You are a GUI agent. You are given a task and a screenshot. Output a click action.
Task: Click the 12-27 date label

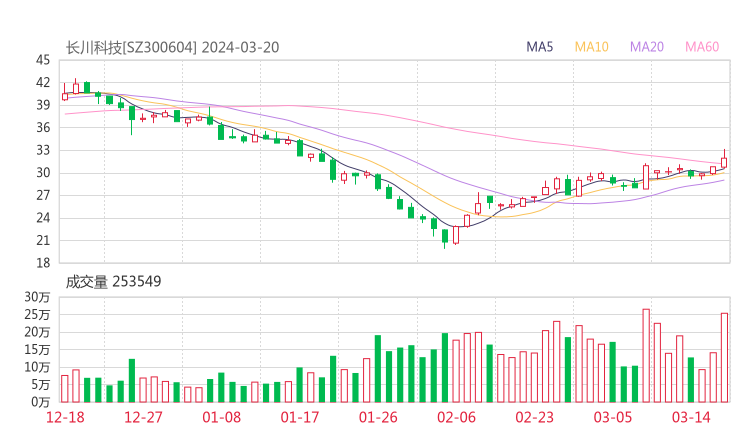143,417
